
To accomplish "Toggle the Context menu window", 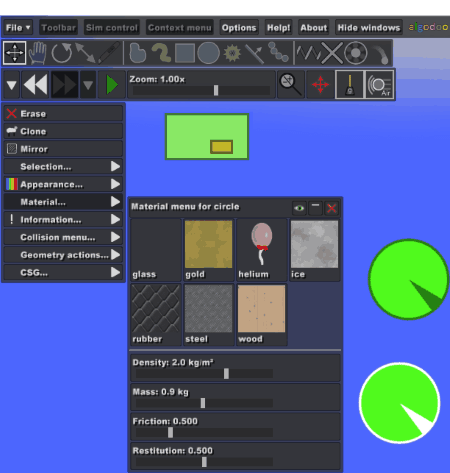I will (x=180, y=28).
